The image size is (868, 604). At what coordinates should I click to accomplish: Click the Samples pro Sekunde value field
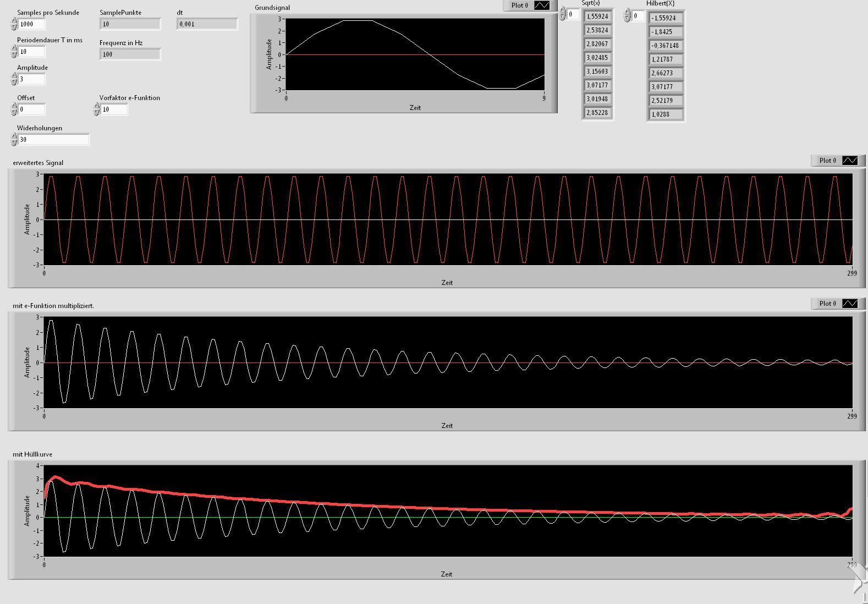click(31, 24)
